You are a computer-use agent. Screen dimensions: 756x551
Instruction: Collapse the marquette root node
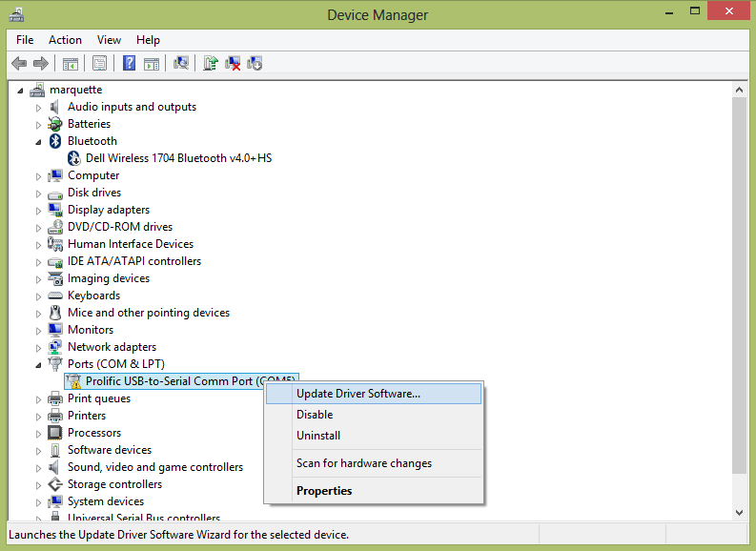pyautogui.click(x=20, y=91)
